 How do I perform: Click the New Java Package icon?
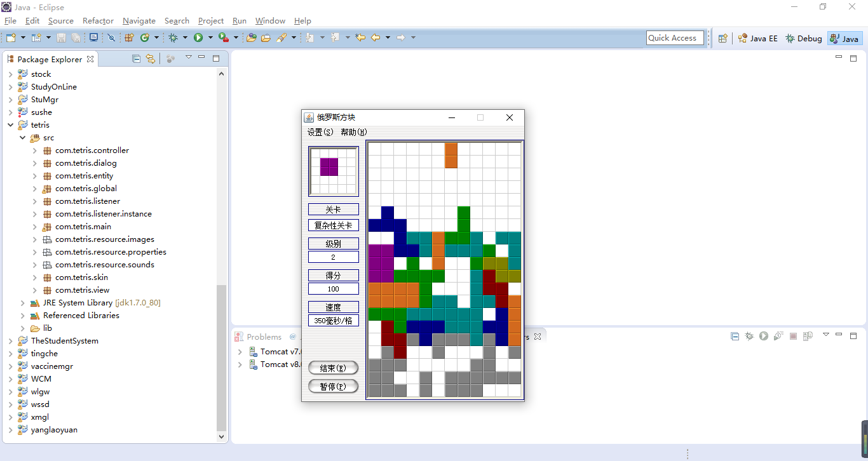click(x=129, y=38)
